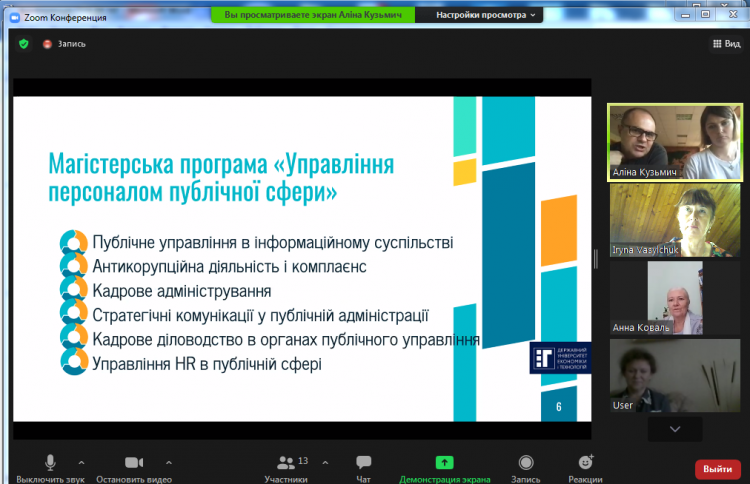Select Iryna Vasylchuk video thumbnail

pyautogui.click(x=676, y=220)
